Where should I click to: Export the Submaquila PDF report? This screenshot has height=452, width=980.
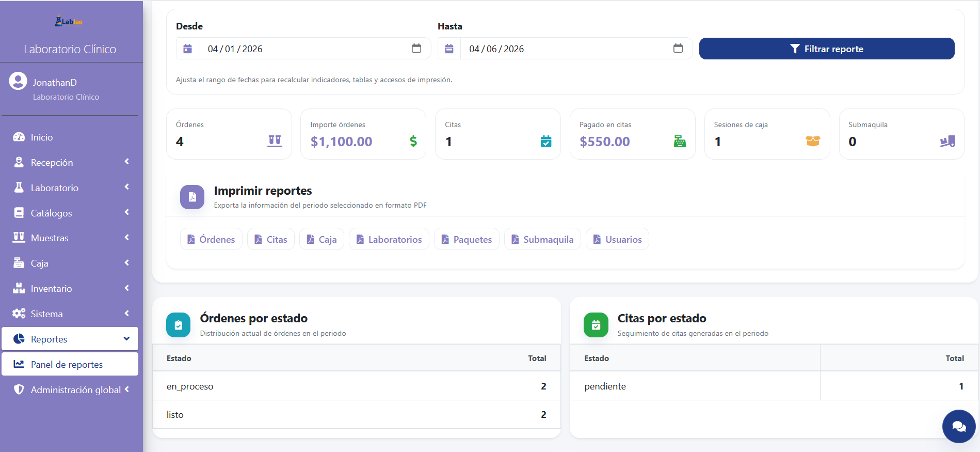tap(542, 239)
